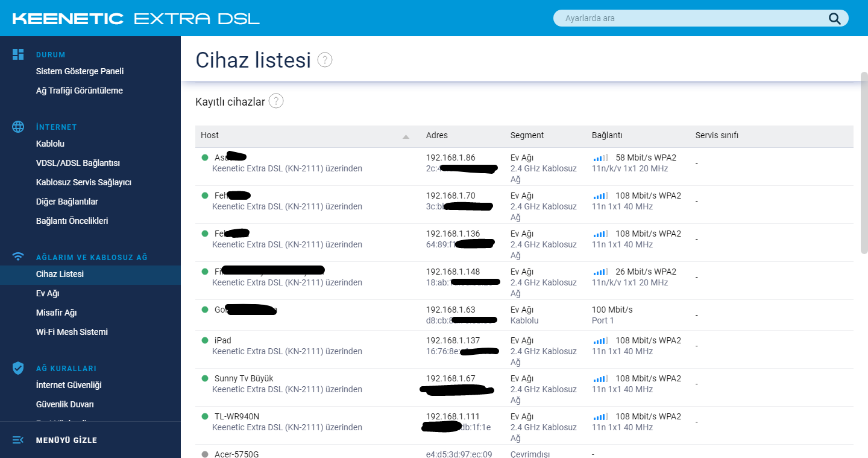Click the Ayarlarda ara search field
The height and width of the screenshot is (458, 868).
point(700,18)
